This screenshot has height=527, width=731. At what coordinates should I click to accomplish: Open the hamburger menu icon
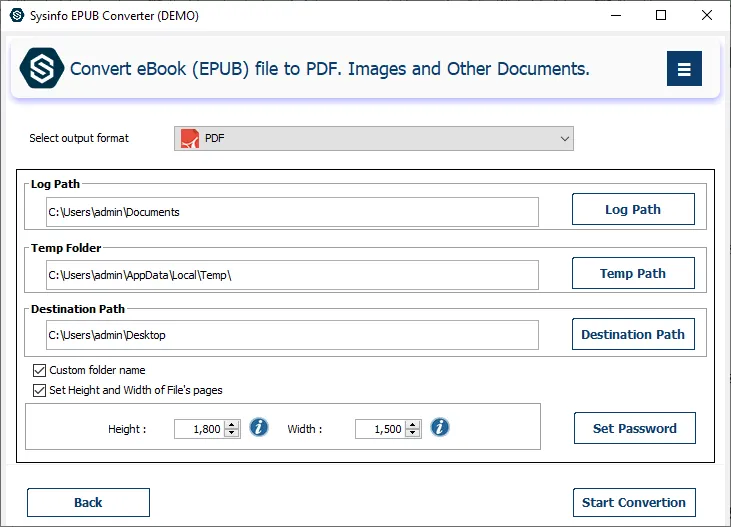point(684,69)
